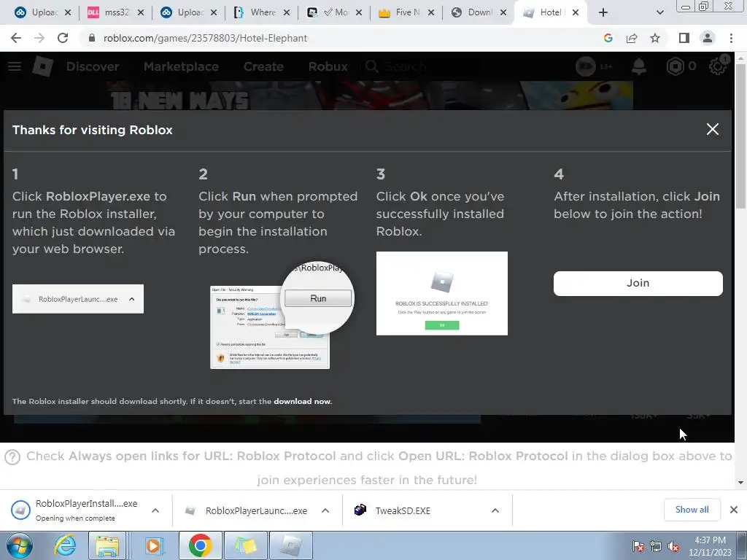Image resolution: width=747 pixels, height=560 pixels.
Task: Launch Internet Explorer from taskbar
Action: (x=64, y=545)
